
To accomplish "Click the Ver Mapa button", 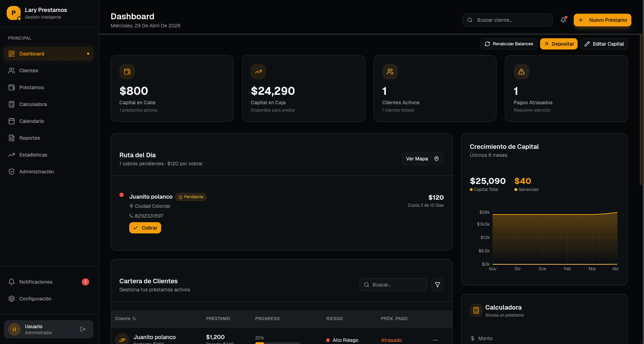I will [422, 159].
